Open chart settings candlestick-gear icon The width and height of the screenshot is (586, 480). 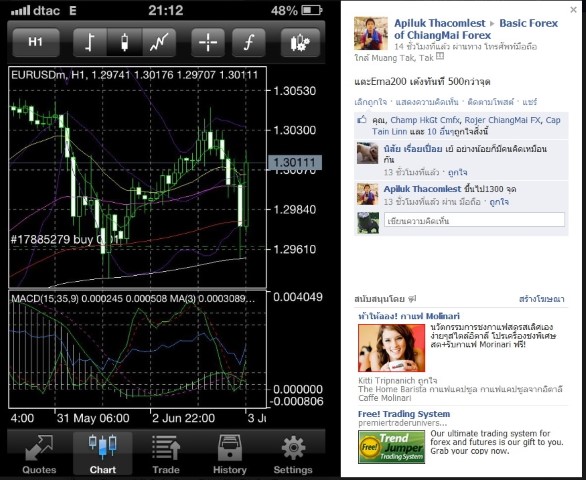coord(300,42)
